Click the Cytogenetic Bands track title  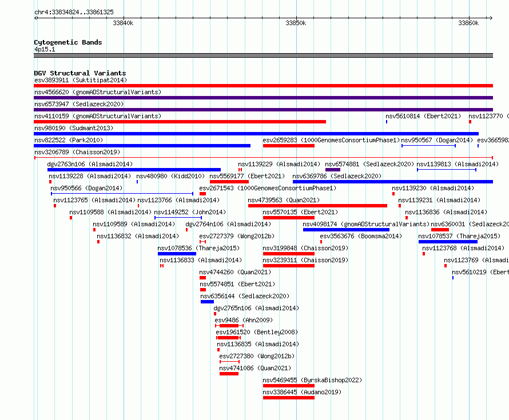tap(68, 42)
